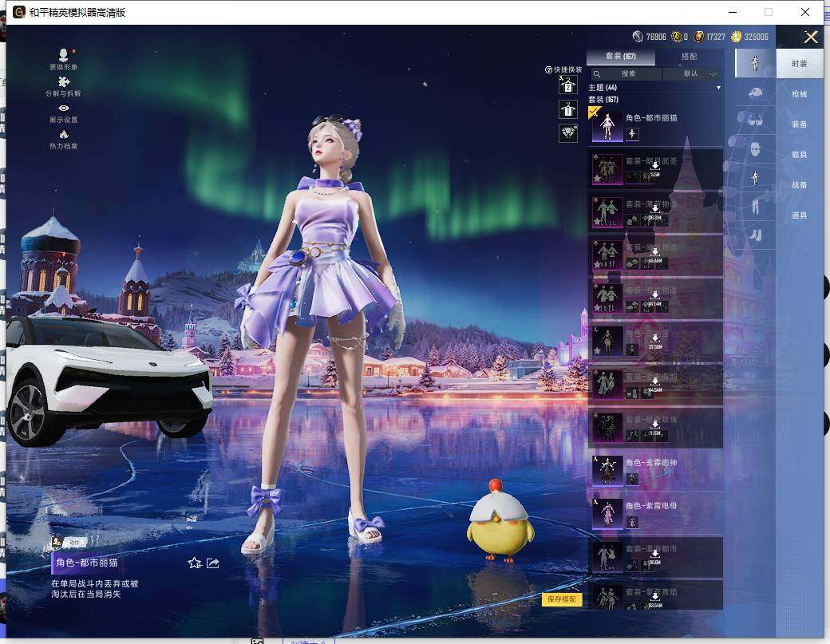The width and height of the screenshot is (830, 644).
Task: Select the 角色-玄霖雨神 outfit thumbnail
Action: (607, 471)
